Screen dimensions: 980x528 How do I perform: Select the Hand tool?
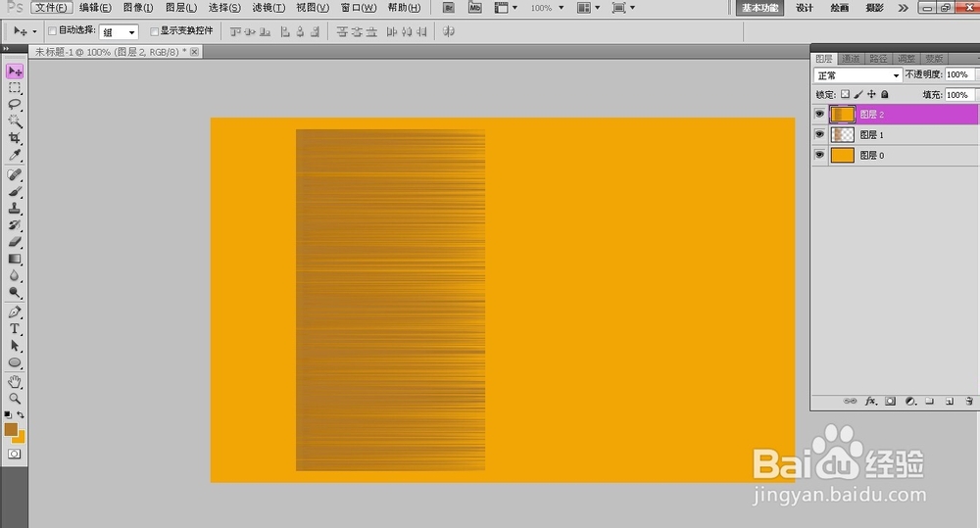15,381
